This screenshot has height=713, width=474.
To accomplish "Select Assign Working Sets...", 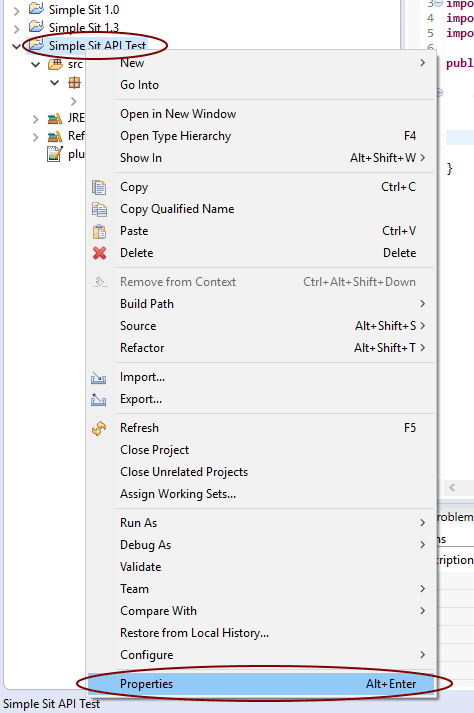I will [x=261, y=494].
